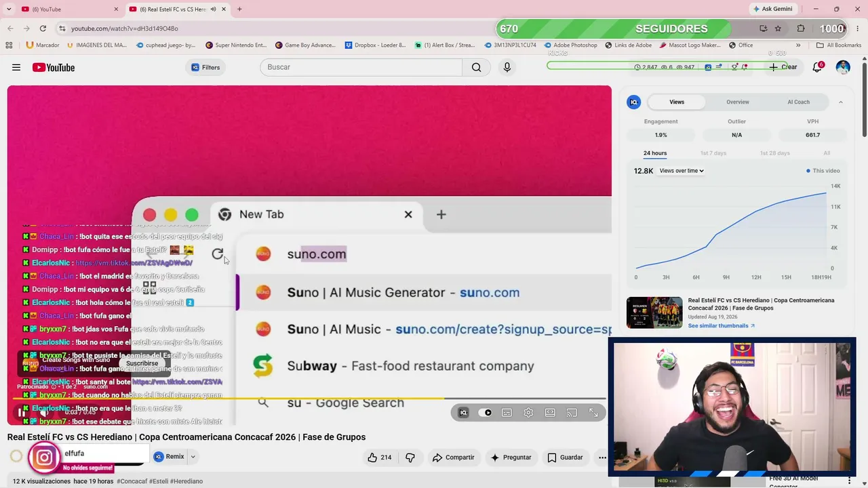Bookmark this page with the star
868x488 pixels.
pyautogui.click(x=778, y=28)
